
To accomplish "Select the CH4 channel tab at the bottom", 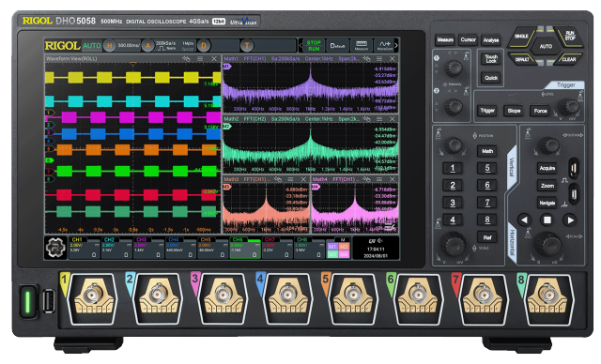I will click(x=181, y=248).
